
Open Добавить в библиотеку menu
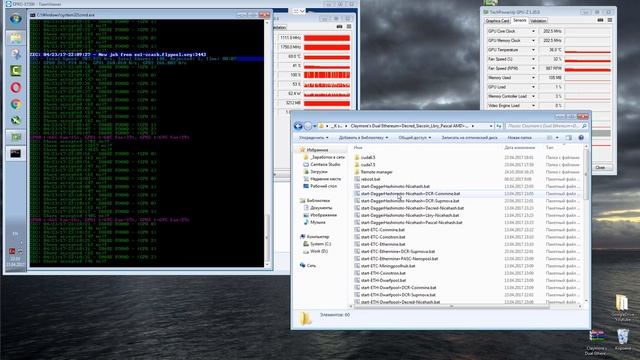(x=363, y=138)
